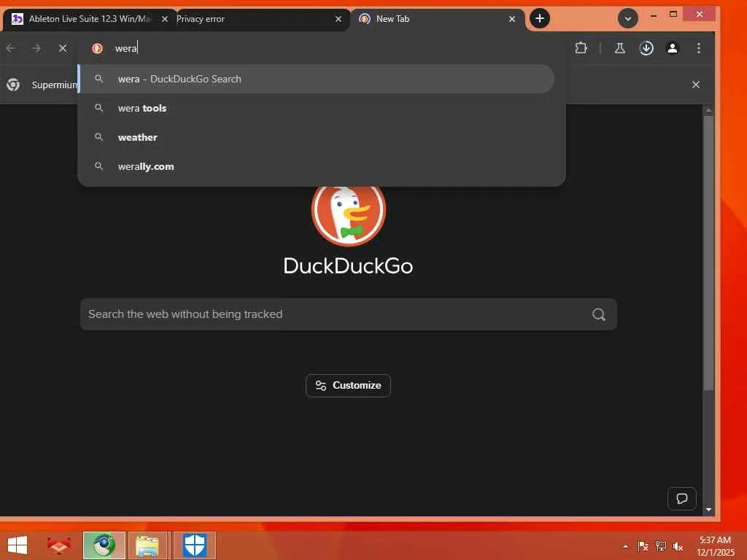
Task: Open the three-dot browser menu
Action: (698, 48)
